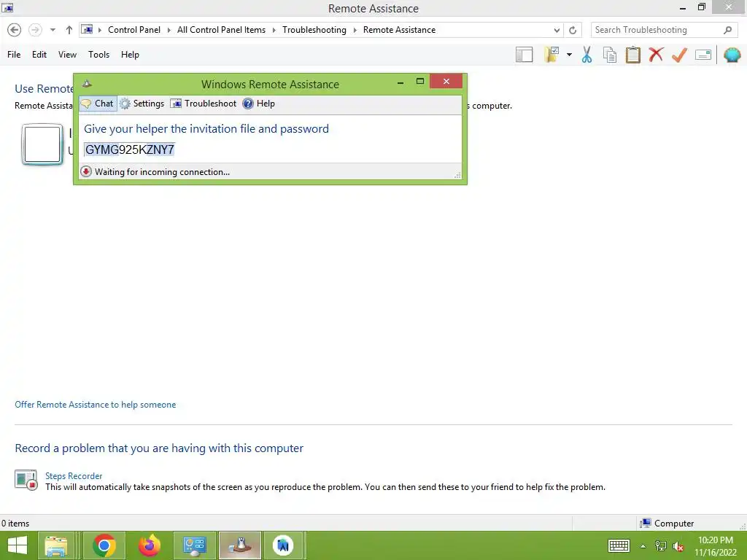Image resolution: width=747 pixels, height=560 pixels.
Task: Click the Windows Remote Assistance title icon
Action: pyautogui.click(x=87, y=84)
